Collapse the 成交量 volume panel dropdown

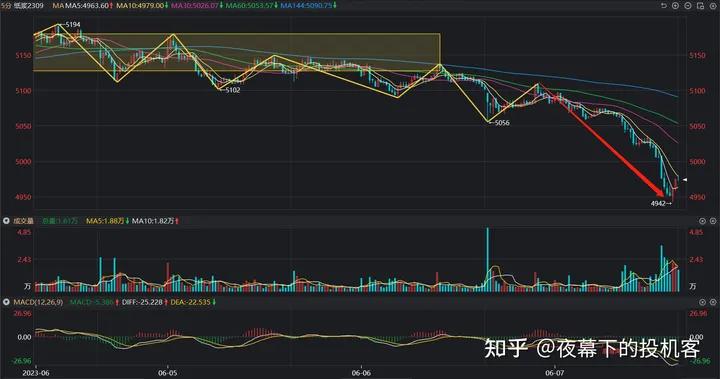click(6, 221)
